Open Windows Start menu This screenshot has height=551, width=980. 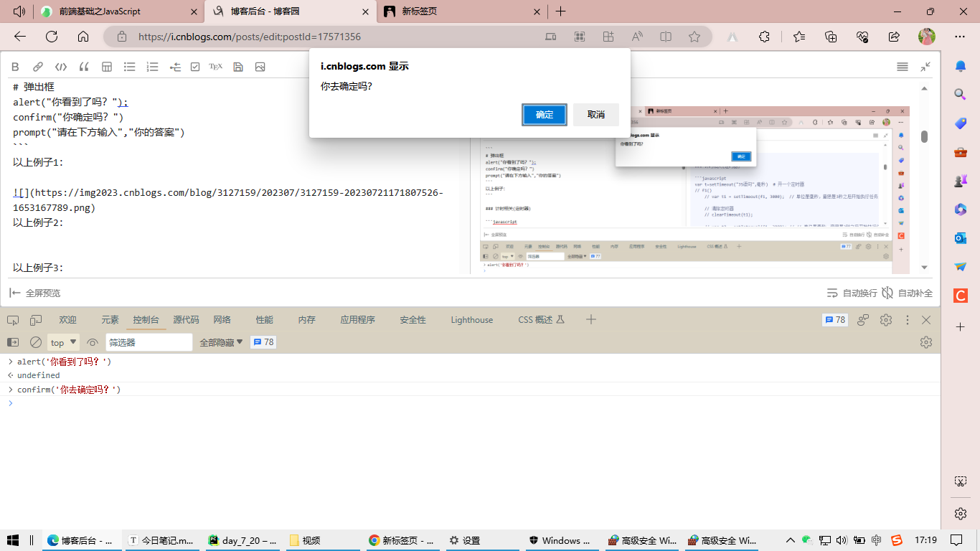12,540
